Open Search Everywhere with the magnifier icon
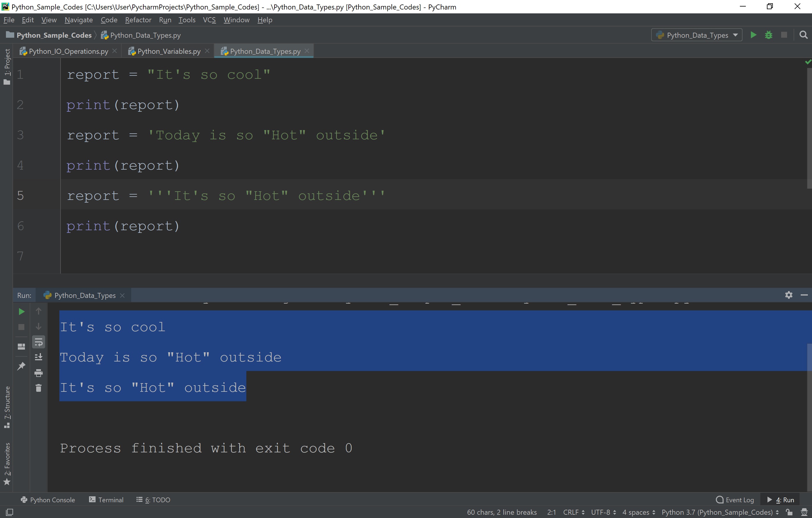 (x=804, y=35)
